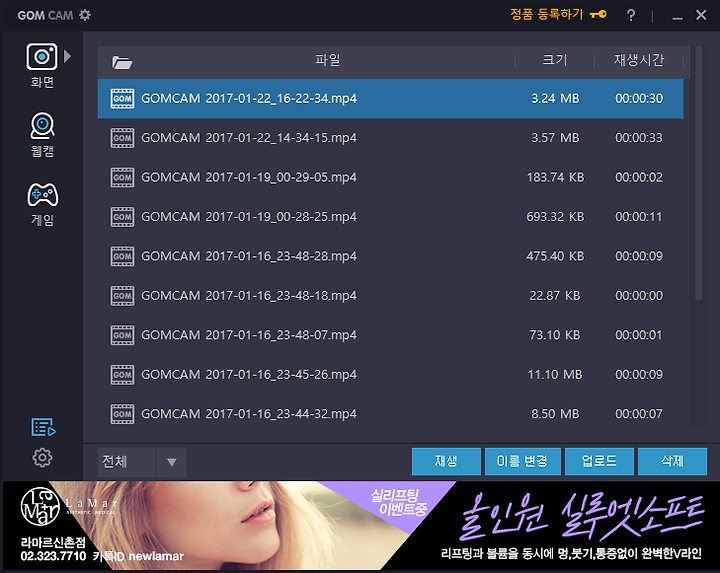Open the 전체 filter dropdown
Image resolution: width=720 pixels, height=573 pixels.
[142, 462]
